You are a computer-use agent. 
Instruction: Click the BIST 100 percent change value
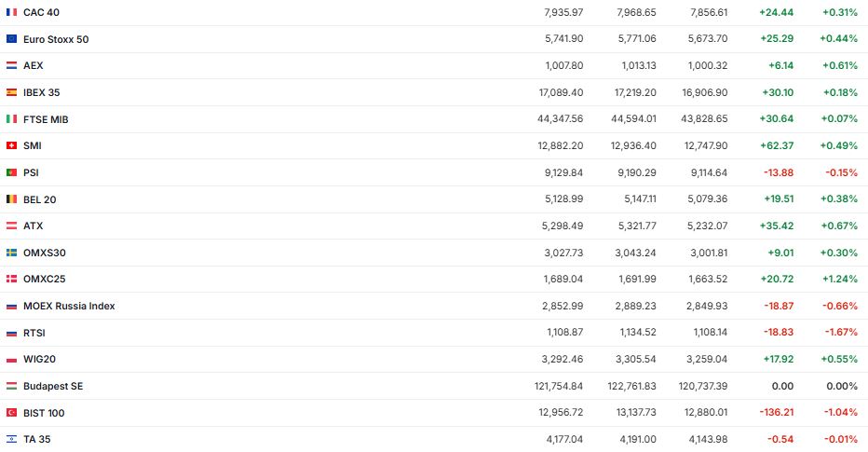tap(841, 413)
